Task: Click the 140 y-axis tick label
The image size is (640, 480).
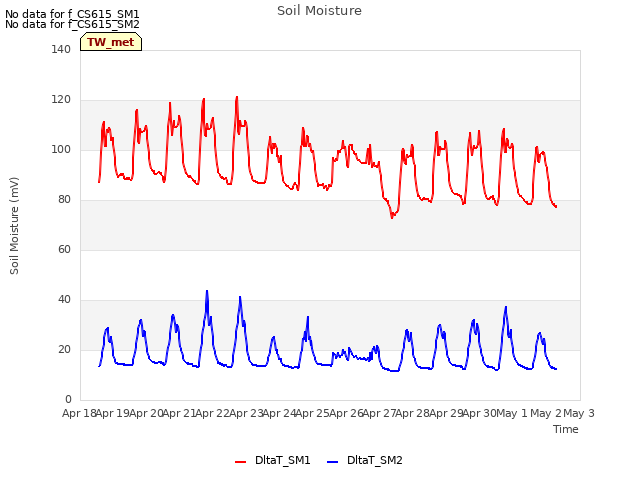Action: [x=61, y=49]
